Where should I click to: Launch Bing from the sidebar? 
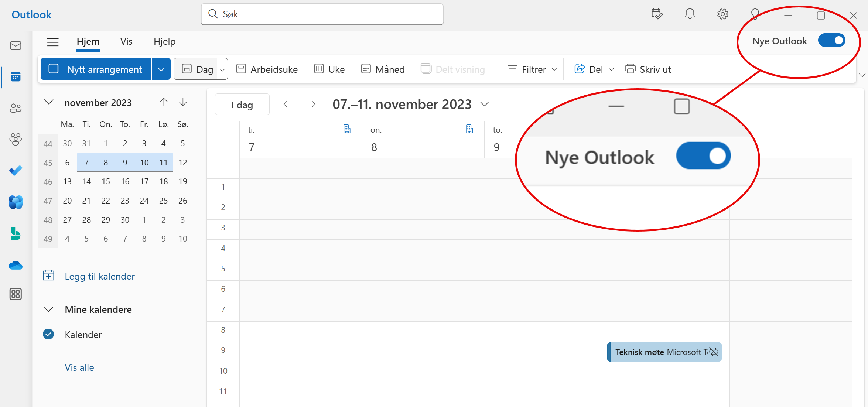pyautogui.click(x=16, y=234)
